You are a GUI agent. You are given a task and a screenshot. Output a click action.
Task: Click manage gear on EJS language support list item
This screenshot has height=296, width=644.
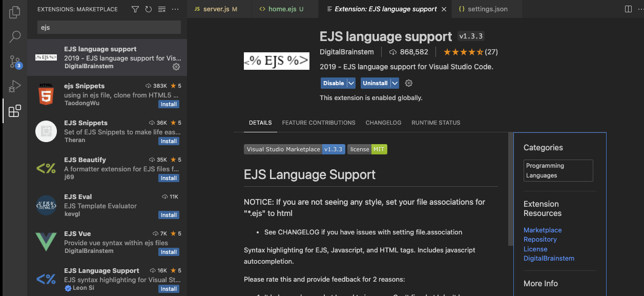(x=176, y=67)
